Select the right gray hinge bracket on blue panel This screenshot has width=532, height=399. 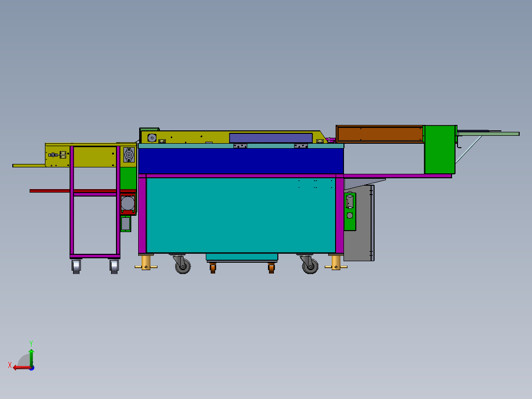tap(301, 146)
